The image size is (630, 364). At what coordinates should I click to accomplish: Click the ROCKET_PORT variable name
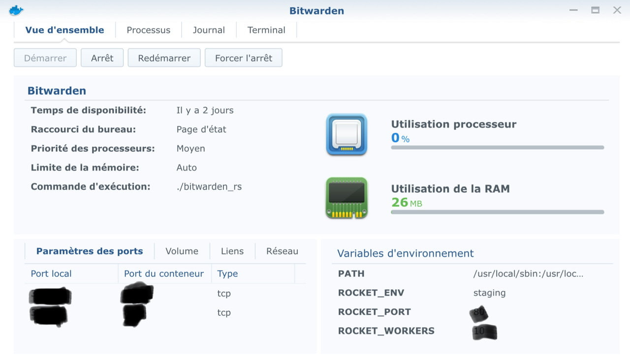pos(375,312)
